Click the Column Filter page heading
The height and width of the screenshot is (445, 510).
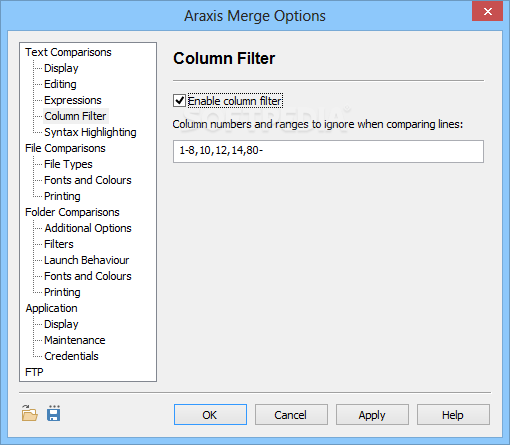point(224,58)
